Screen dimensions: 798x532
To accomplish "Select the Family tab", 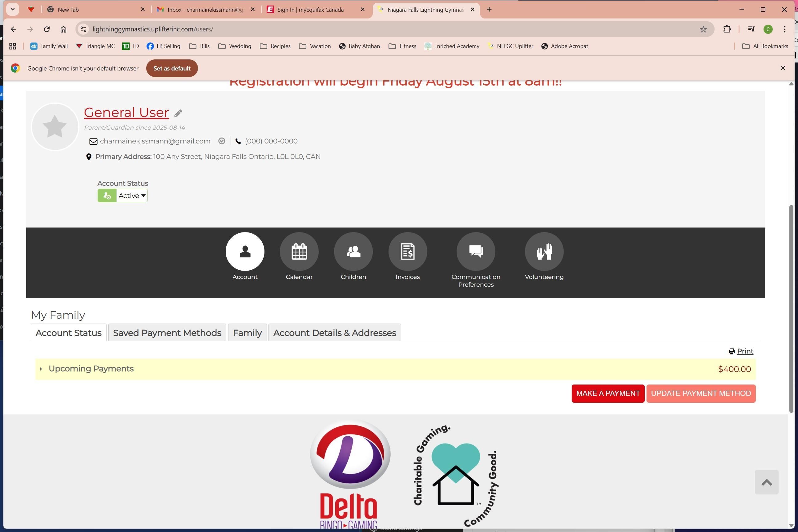I will click(x=247, y=333).
